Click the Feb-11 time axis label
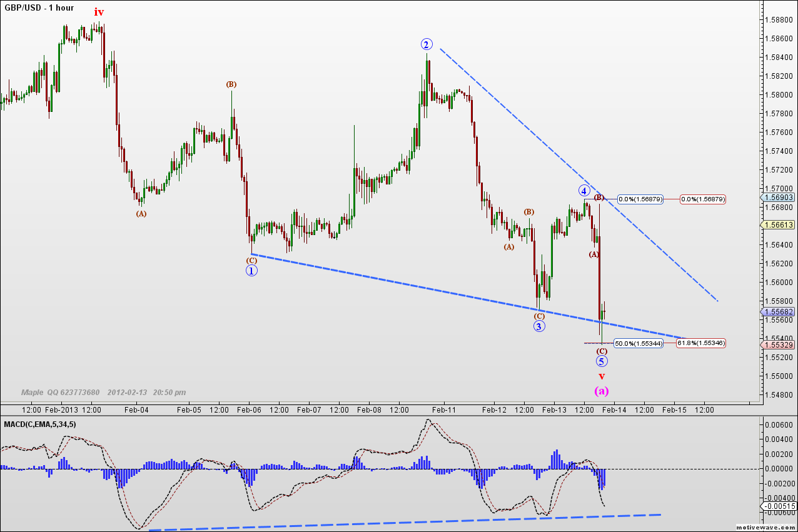The height and width of the screenshot is (532, 798). click(x=444, y=411)
